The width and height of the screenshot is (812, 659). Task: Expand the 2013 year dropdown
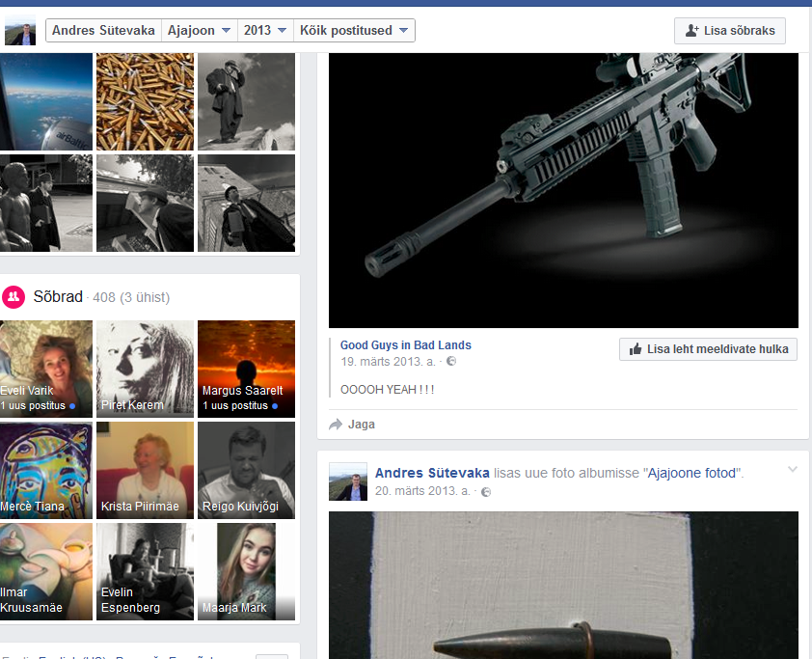coord(265,31)
